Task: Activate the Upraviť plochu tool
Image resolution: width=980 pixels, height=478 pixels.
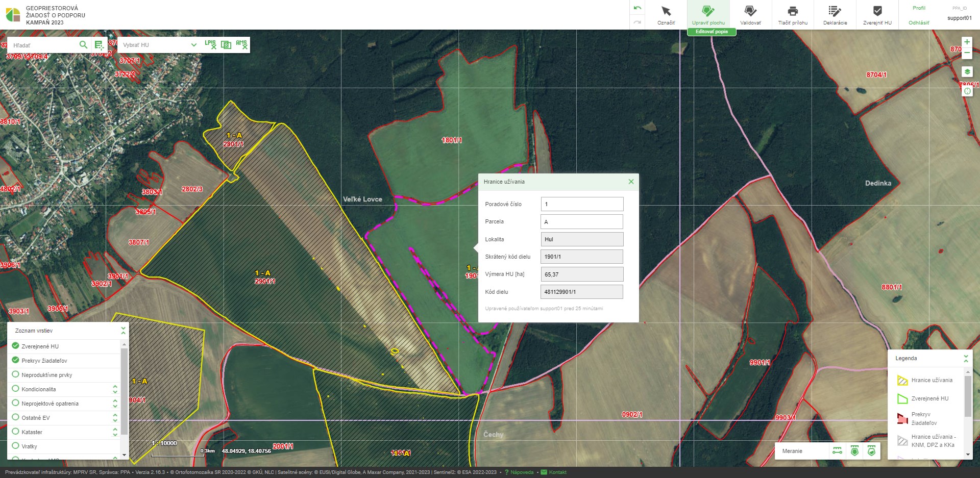Action: click(x=708, y=15)
